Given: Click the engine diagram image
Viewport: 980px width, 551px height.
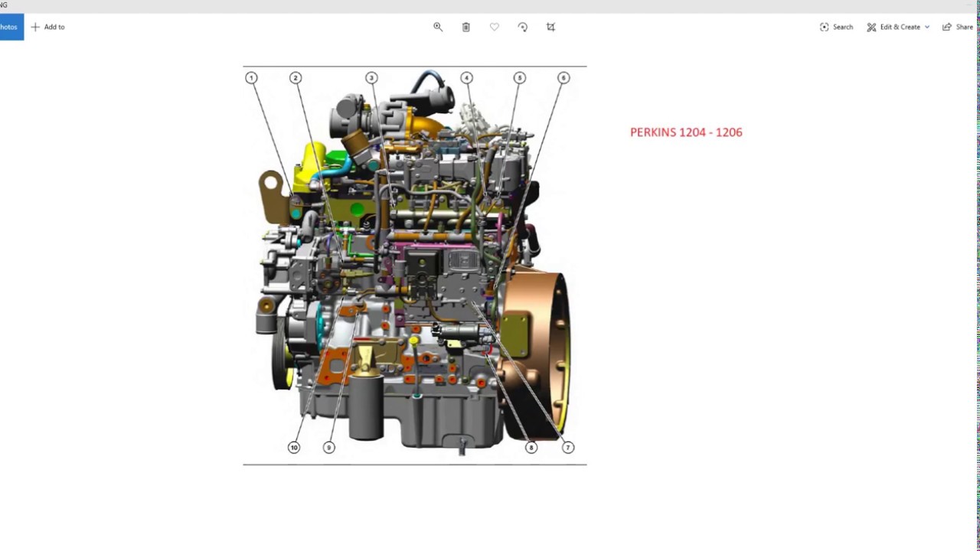Looking at the screenshot, I should pyautogui.click(x=415, y=266).
